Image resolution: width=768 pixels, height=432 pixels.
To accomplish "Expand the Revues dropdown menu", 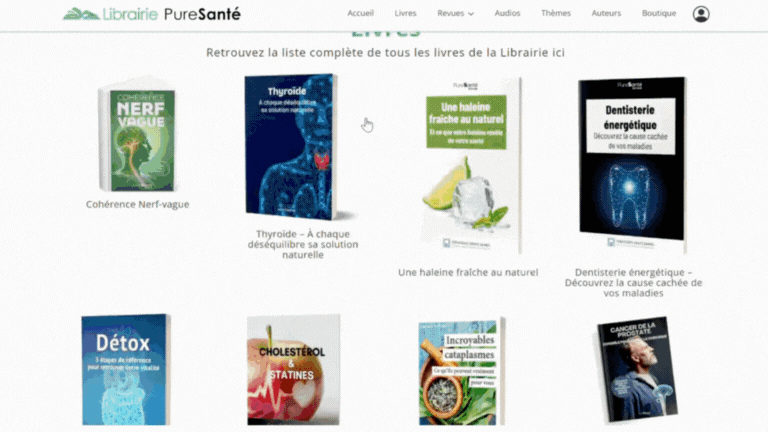I will (456, 13).
